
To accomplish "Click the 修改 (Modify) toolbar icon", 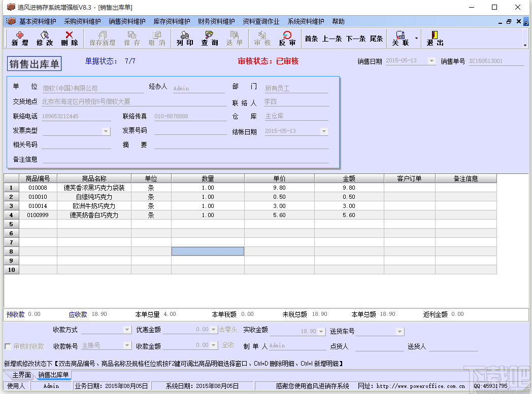I will (45, 38).
